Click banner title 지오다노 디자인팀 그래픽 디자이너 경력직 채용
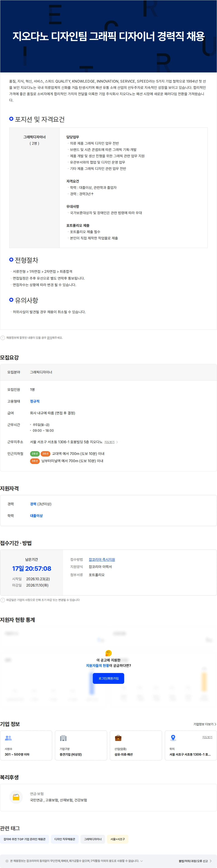 [x=109, y=36]
